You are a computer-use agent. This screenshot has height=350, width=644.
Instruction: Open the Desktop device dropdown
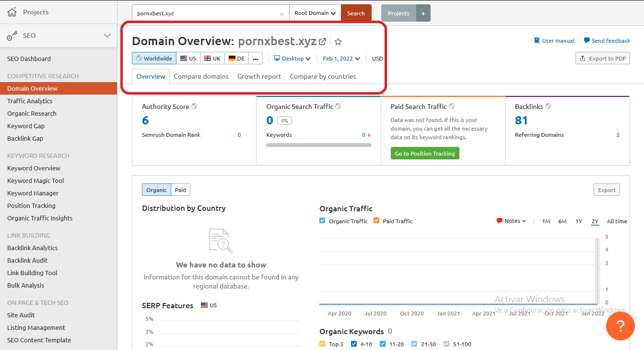click(x=293, y=59)
